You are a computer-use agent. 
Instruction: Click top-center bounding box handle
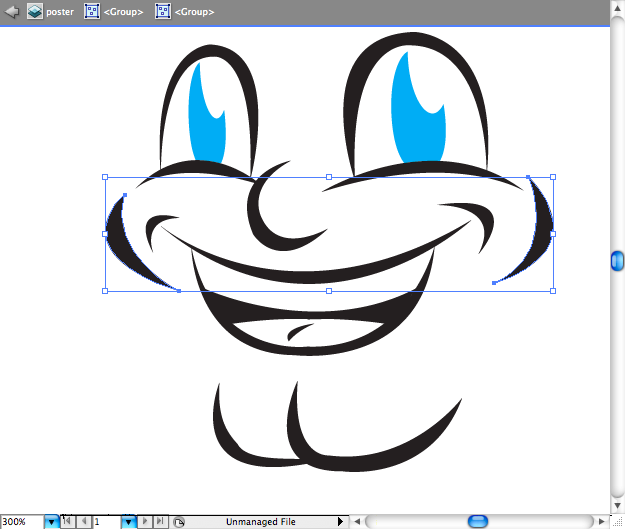click(329, 177)
